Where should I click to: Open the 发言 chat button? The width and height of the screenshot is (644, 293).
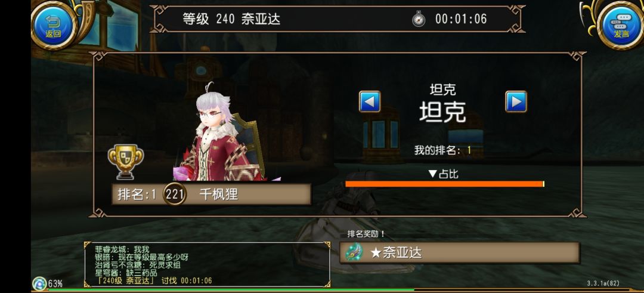621,26
